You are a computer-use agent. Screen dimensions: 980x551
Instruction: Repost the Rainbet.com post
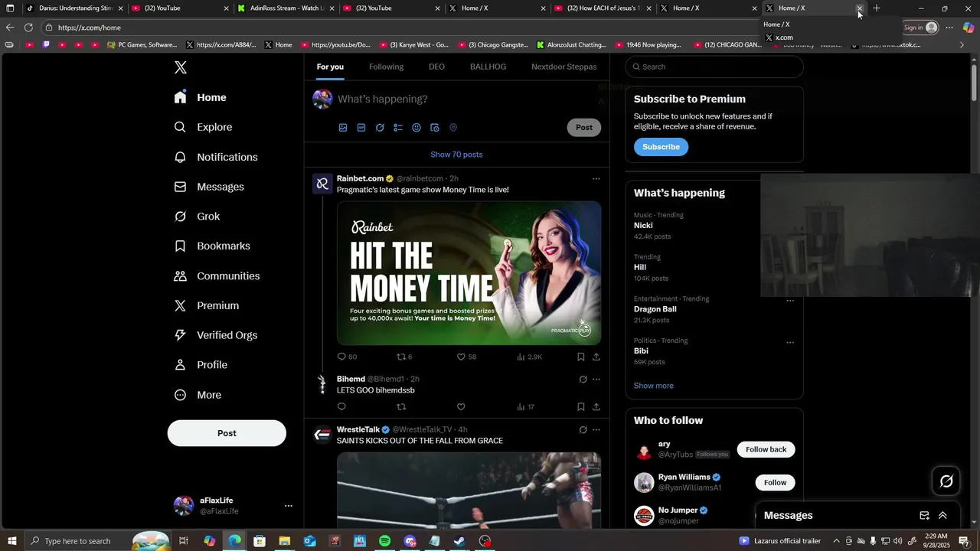401,357
